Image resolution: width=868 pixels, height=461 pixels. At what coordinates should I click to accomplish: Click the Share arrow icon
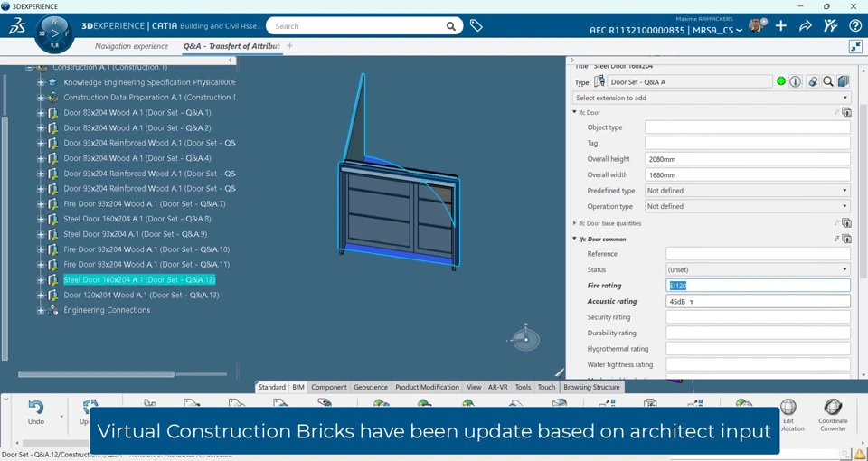806,25
